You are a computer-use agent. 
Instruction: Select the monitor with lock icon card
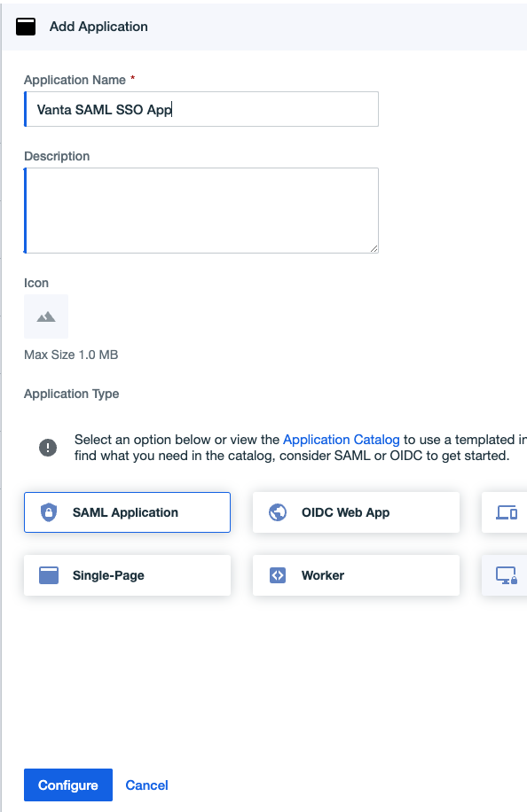point(504,575)
